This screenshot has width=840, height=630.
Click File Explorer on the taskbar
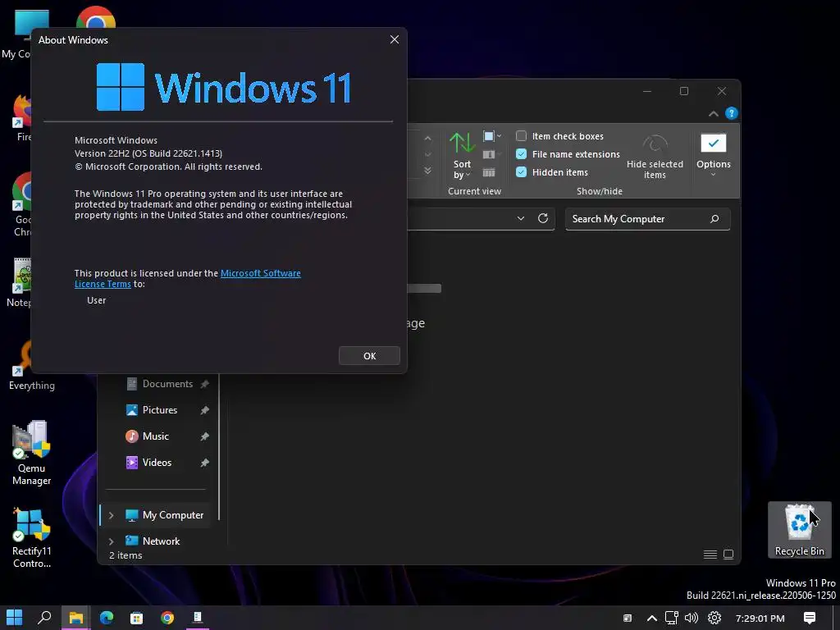(75, 618)
